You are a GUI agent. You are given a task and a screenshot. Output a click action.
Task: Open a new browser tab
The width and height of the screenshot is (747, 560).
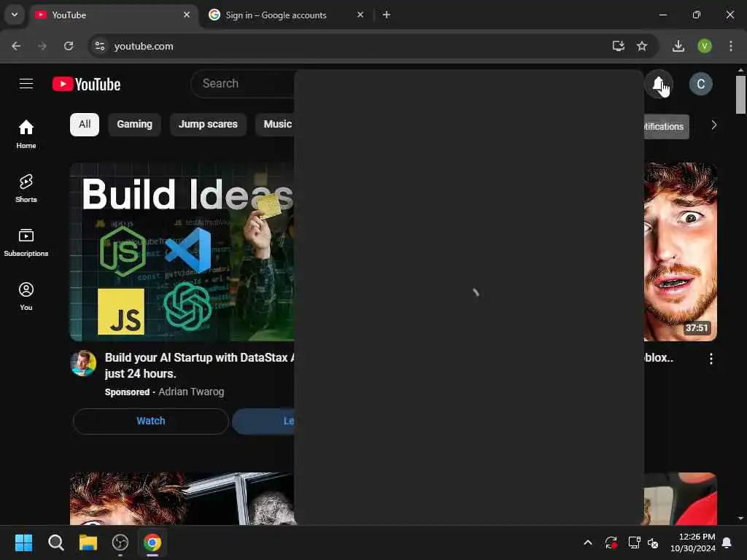coord(387,15)
